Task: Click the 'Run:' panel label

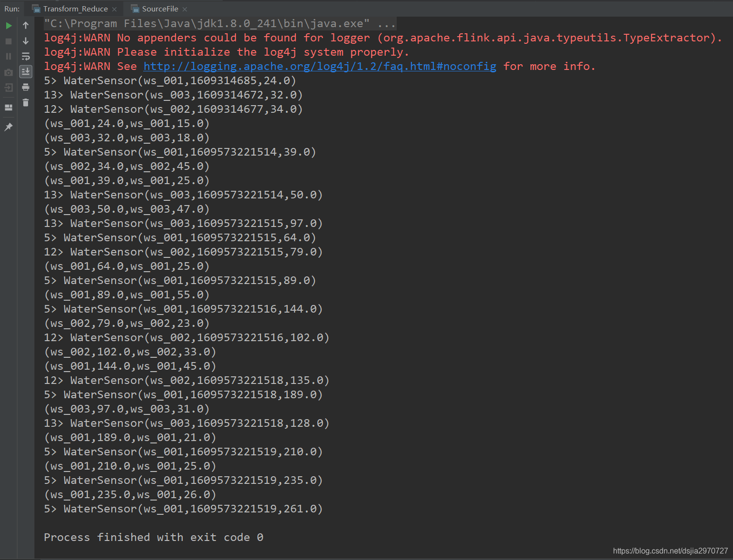Action: pos(12,9)
